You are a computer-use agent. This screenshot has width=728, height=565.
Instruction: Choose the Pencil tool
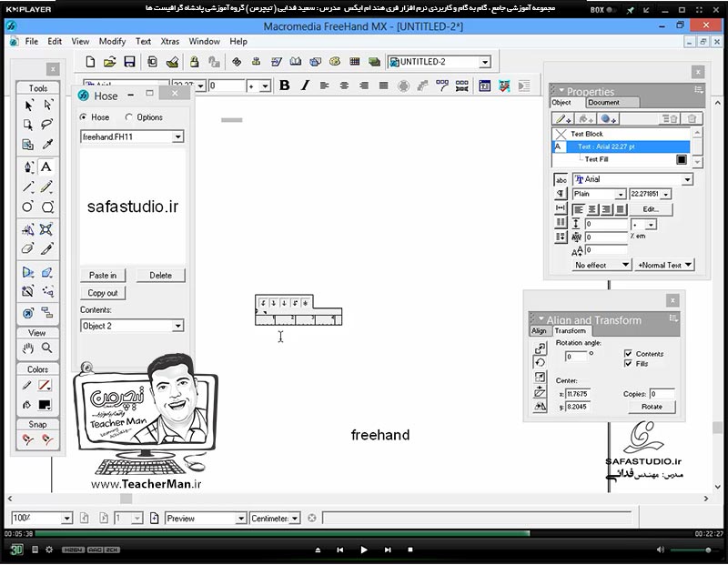(x=47, y=187)
